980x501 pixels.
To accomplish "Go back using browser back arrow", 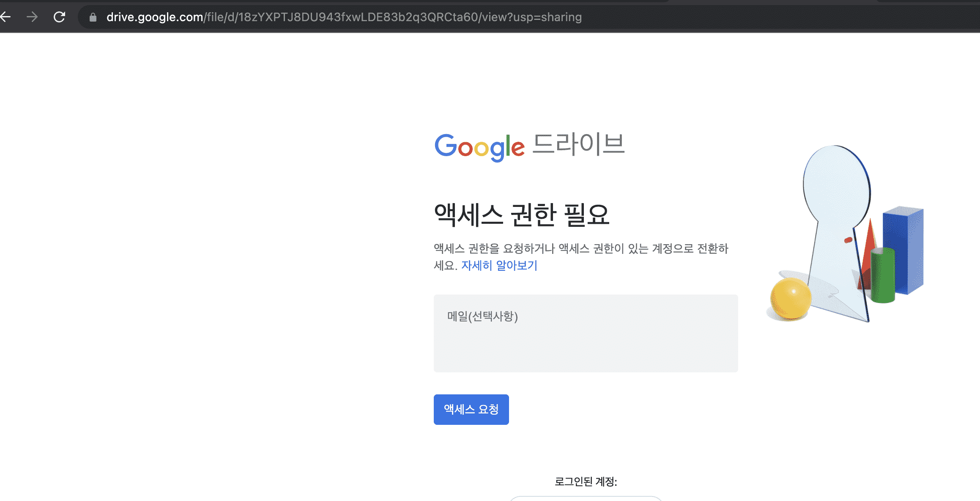I will pyautogui.click(x=5, y=17).
